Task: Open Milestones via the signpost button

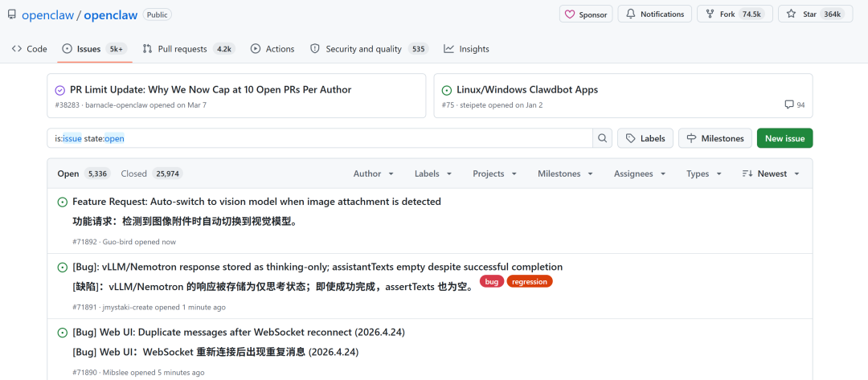Action: (715, 138)
